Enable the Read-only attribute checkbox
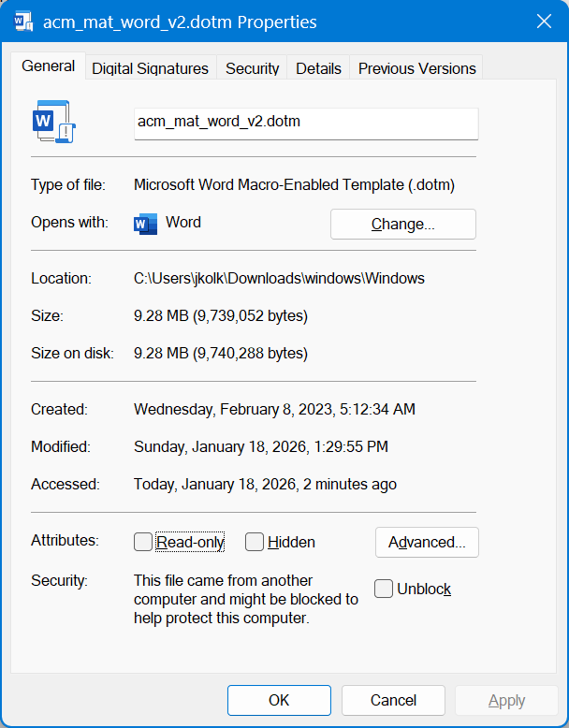Image resolution: width=569 pixels, height=728 pixels. pos(143,542)
